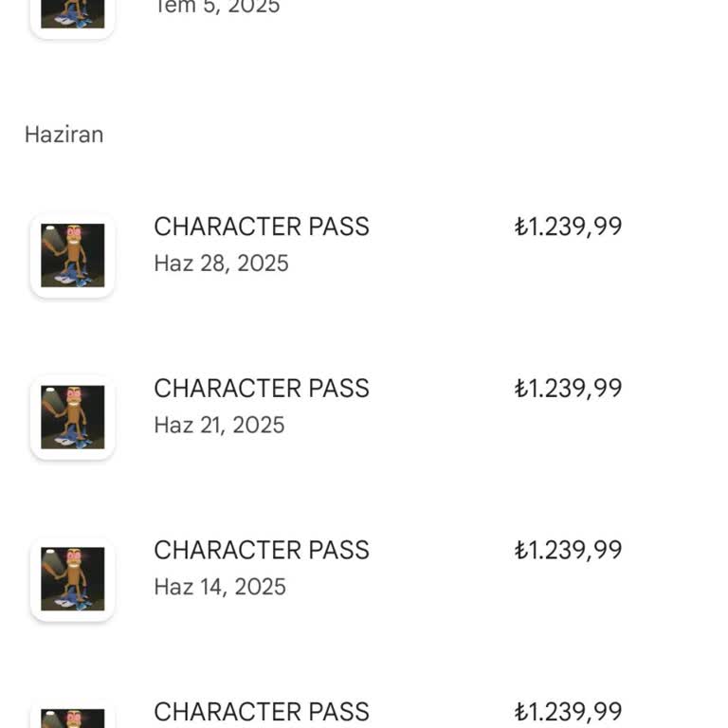728x728 pixels.
Task: Click the ₺1.239,99 price on the Haz 14 row
Action: (568, 551)
